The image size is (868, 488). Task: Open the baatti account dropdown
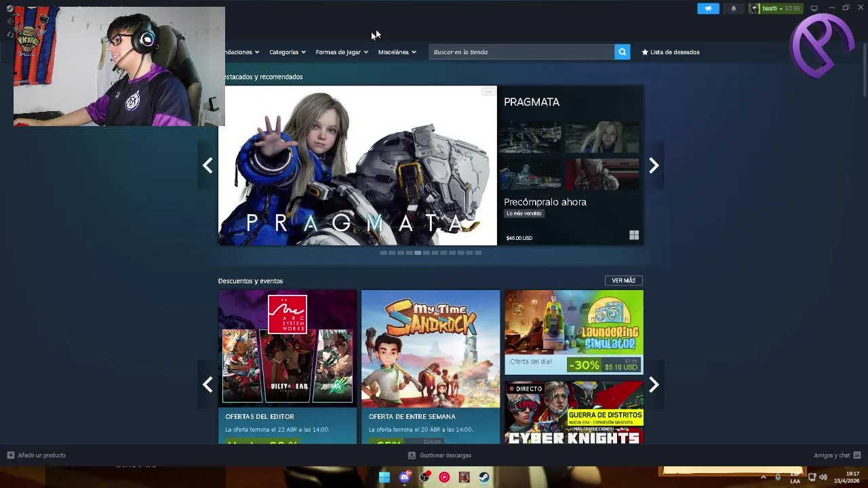coord(775,8)
